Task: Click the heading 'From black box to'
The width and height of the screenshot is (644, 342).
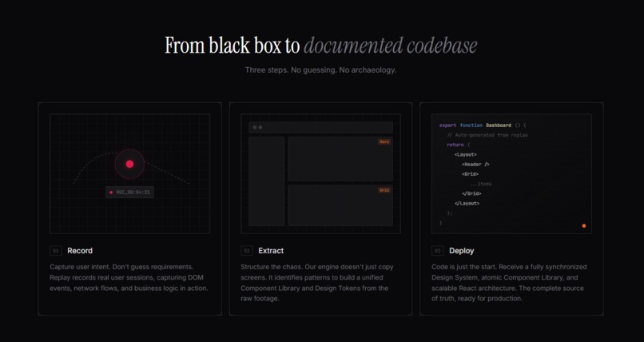Action: click(233, 46)
